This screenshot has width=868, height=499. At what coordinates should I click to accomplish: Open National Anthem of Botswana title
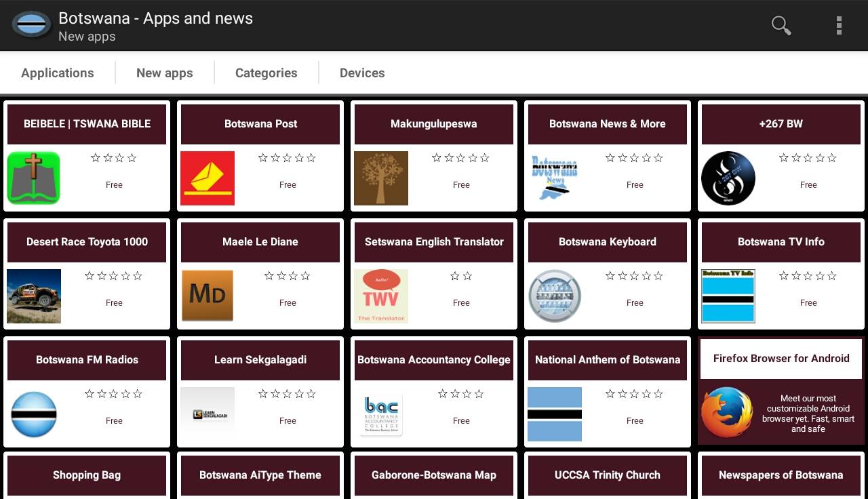(608, 360)
